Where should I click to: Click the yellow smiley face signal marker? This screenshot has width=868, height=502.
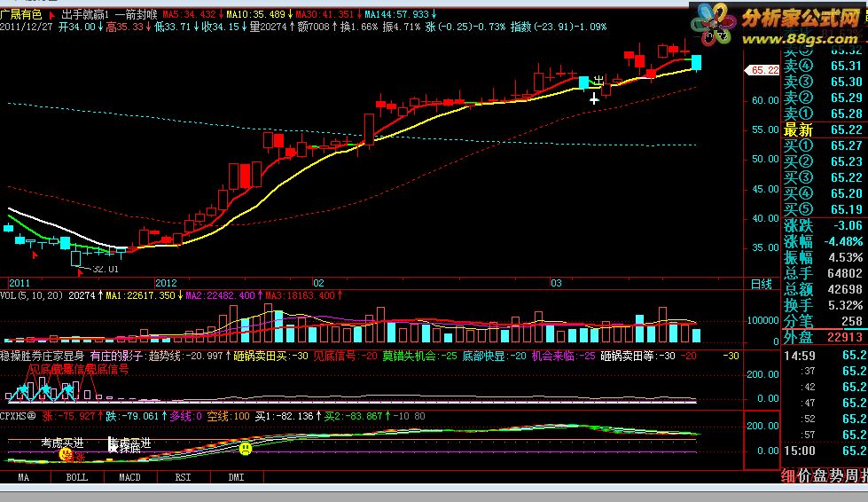click(x=246, y=448)
